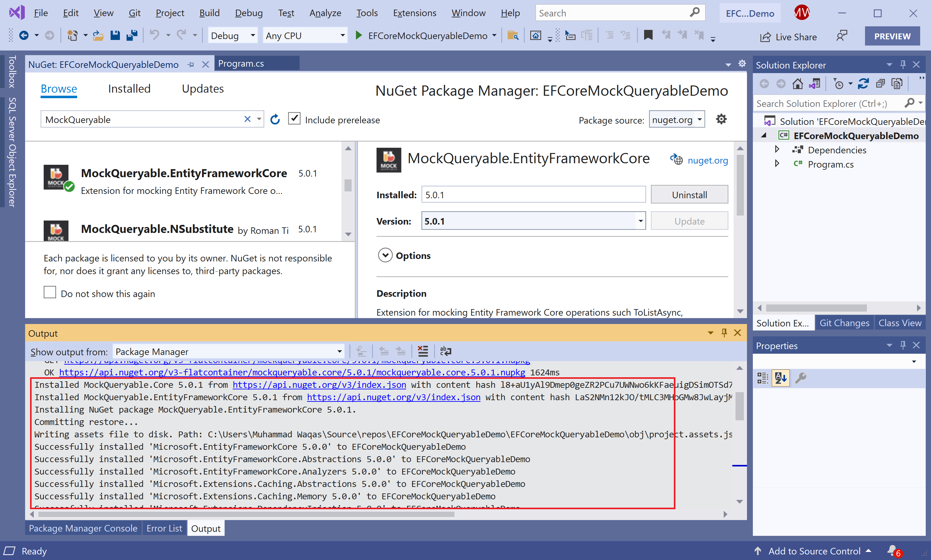Screen dimensions: 931x560
Task: Sort Properties alphabetically
Action: coord(780,377)
